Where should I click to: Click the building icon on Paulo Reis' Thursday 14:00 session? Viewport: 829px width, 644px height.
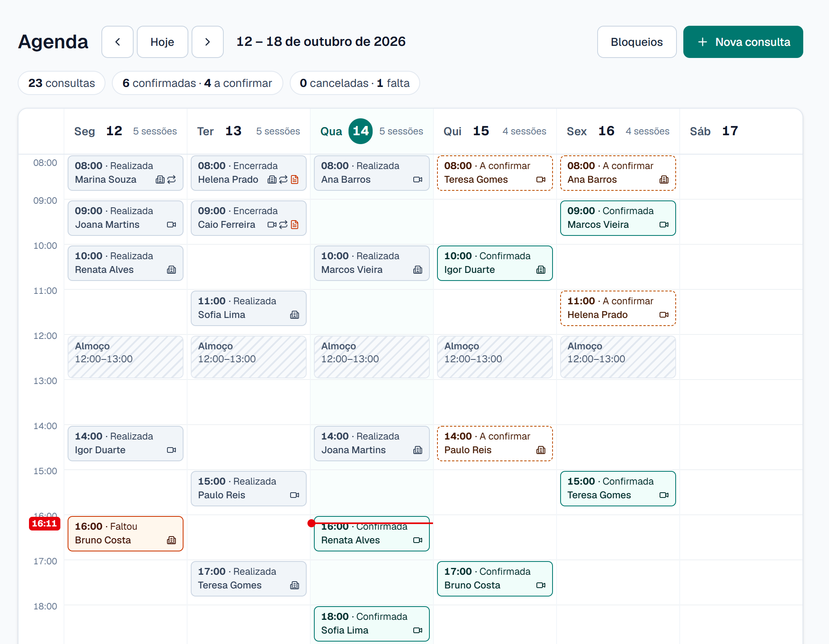tap(541, 450)
